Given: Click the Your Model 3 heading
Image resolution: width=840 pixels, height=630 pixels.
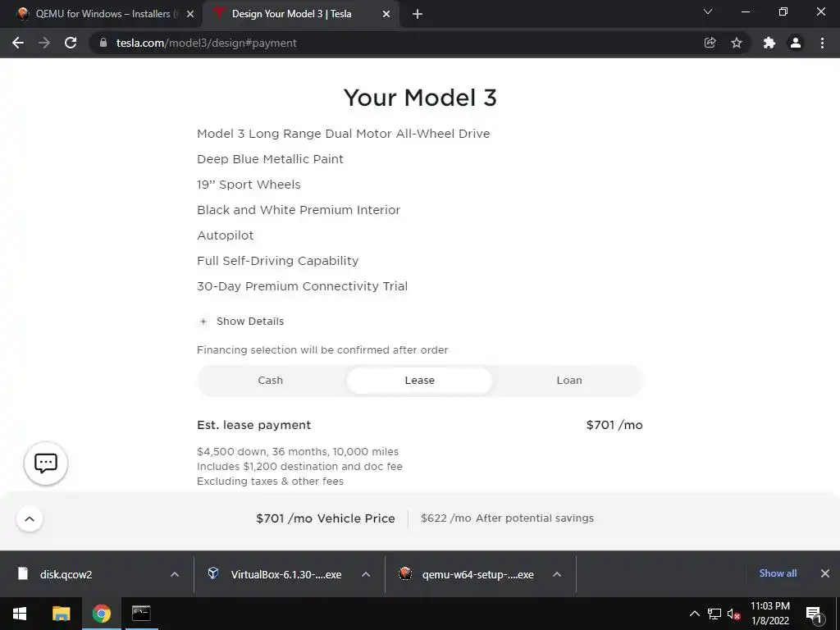Looking at the screenshot, I should click(420, 98).
